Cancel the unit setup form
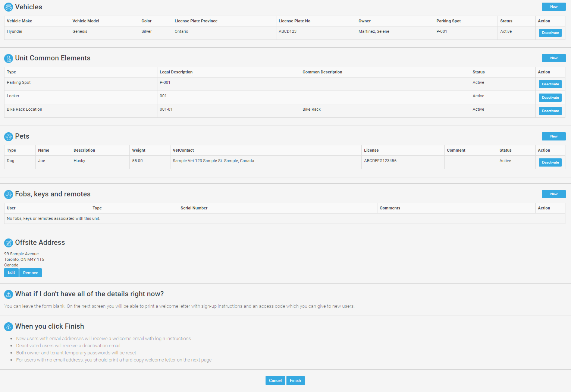 (x=275, y=380)
